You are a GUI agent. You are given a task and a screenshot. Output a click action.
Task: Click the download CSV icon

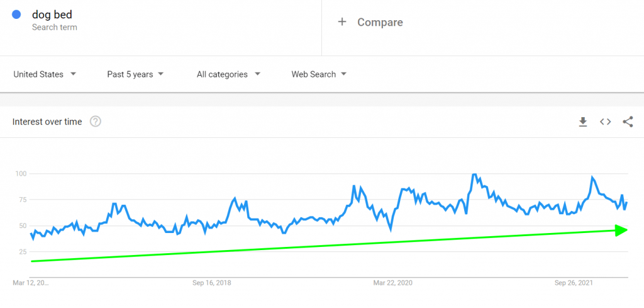(x=583, y=122)
